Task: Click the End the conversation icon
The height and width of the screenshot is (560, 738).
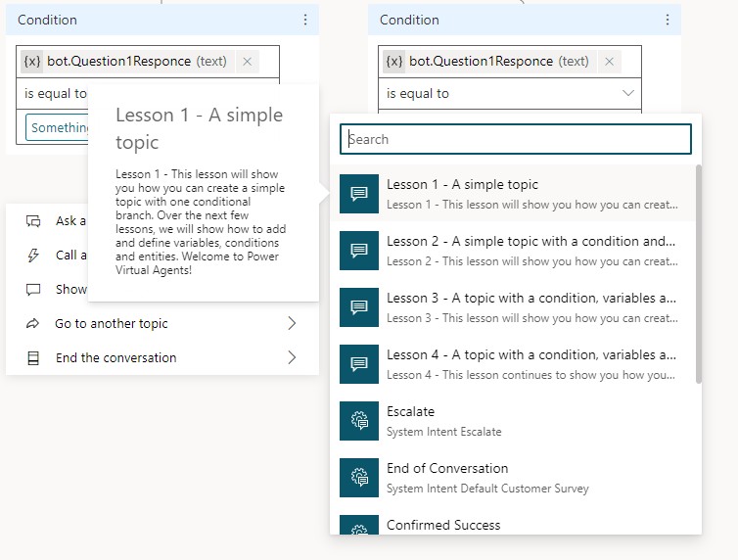Action: click(x=33, y=358)
